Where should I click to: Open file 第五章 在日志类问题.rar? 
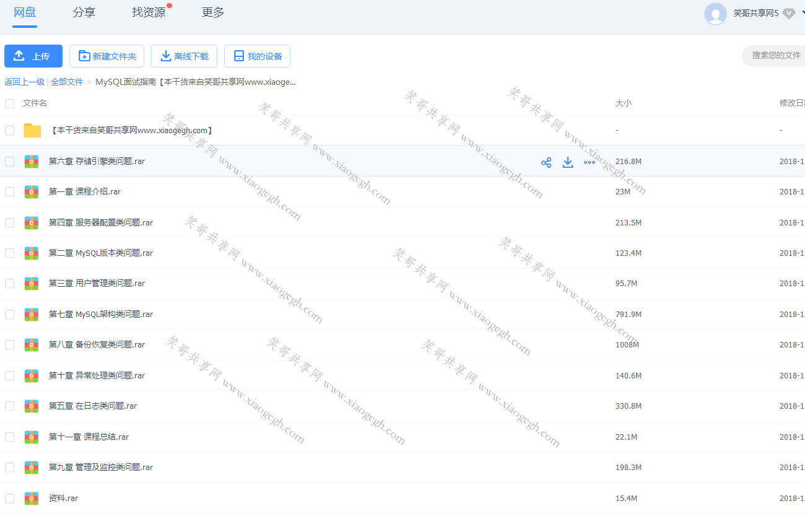(x=93, y=406)
